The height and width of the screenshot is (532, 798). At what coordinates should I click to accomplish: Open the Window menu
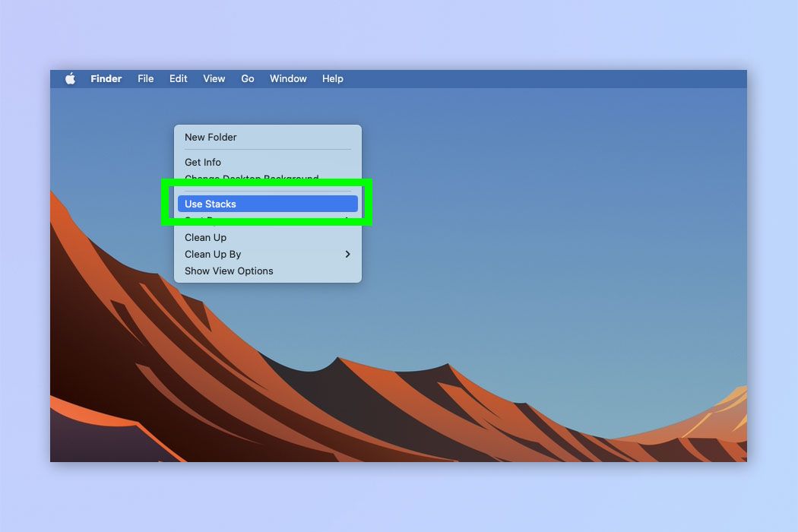[x=288, y=78]
